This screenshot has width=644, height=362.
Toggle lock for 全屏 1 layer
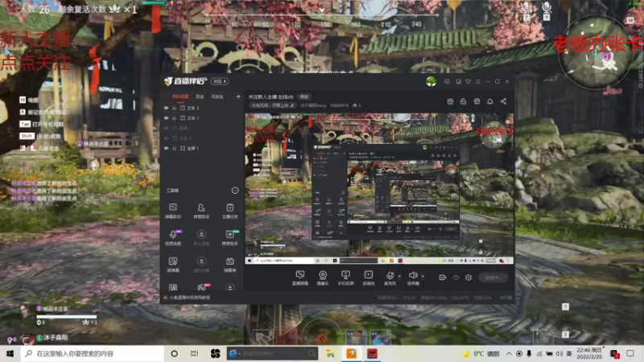[174, 148]
